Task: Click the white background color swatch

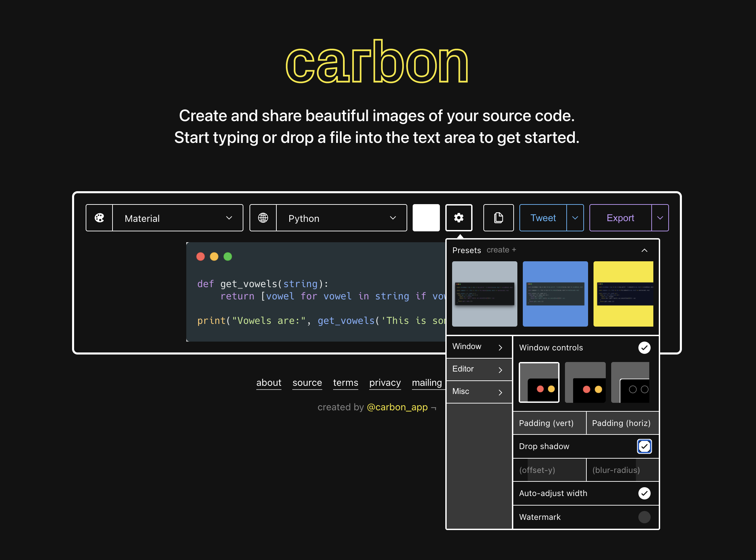Action: (426, 218)
